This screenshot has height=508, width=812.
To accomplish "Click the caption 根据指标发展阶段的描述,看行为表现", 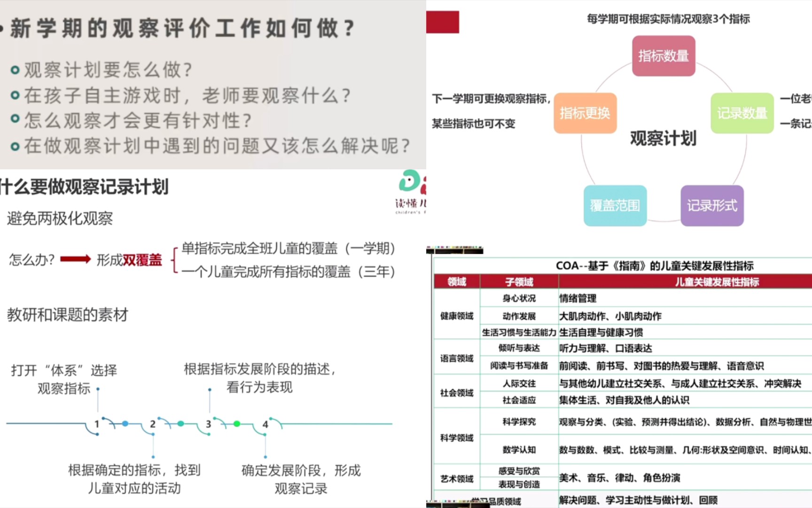I will pos(260,378).
